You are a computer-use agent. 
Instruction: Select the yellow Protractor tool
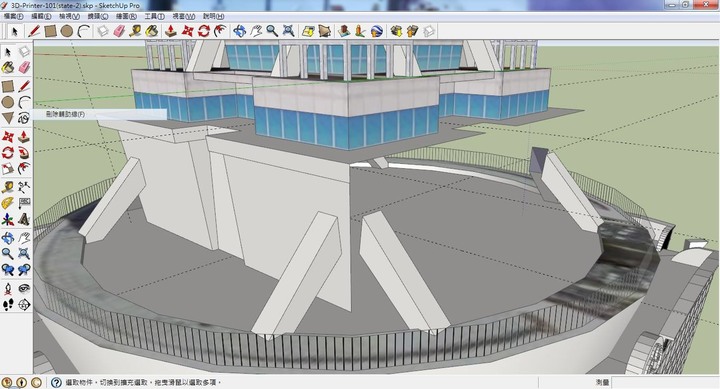[8, 203]
